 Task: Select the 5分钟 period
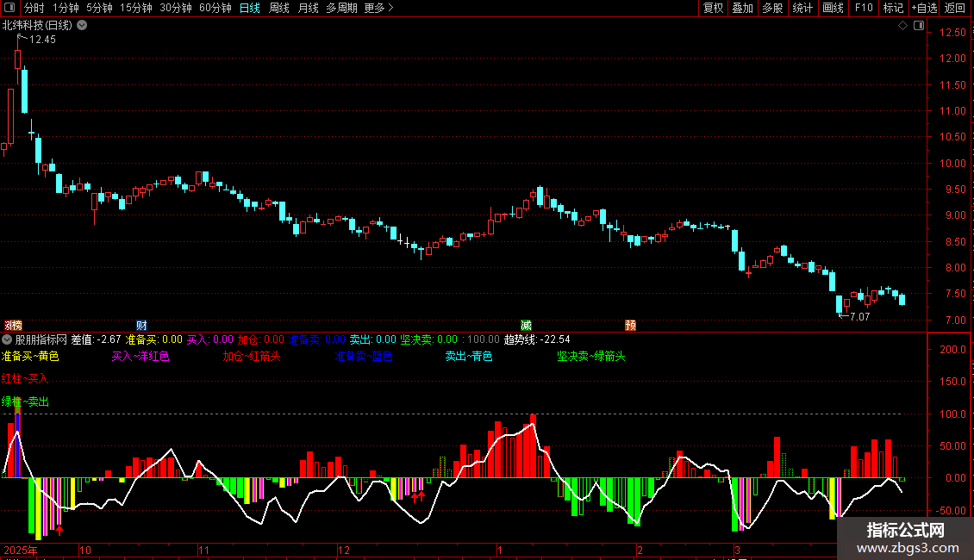tap(99, 8)
